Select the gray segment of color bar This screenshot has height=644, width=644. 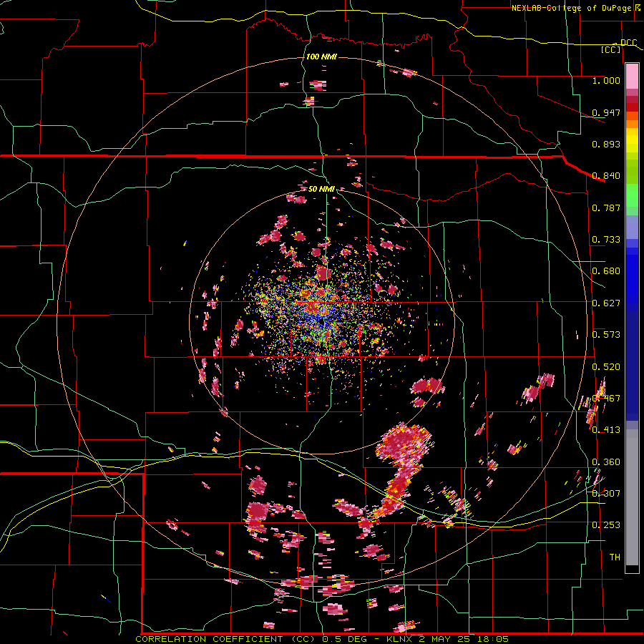632,497
